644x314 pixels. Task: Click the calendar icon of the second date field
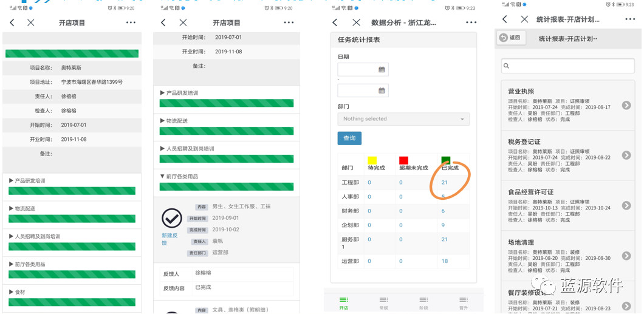382,90
